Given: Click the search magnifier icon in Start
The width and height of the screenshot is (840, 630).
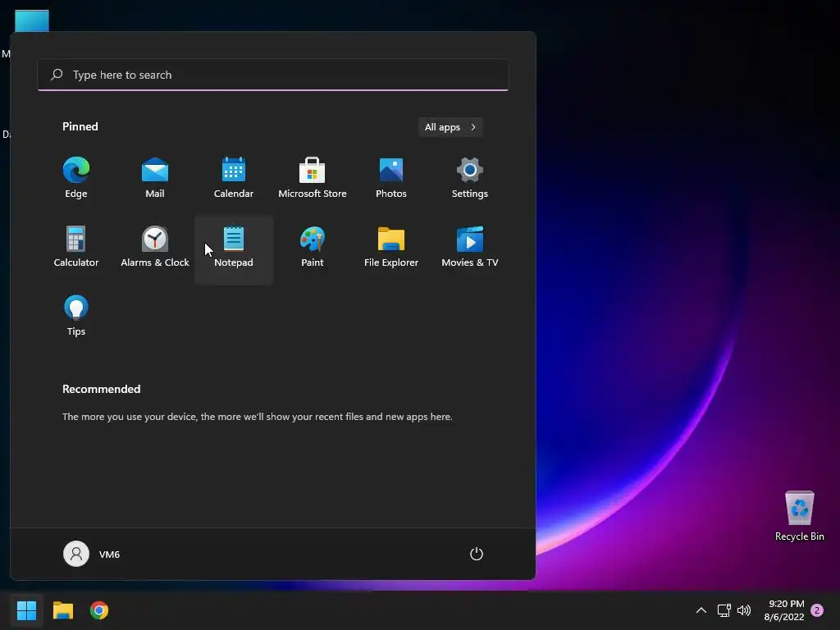Looking at the screenshot, I should [x=57, y=75].
